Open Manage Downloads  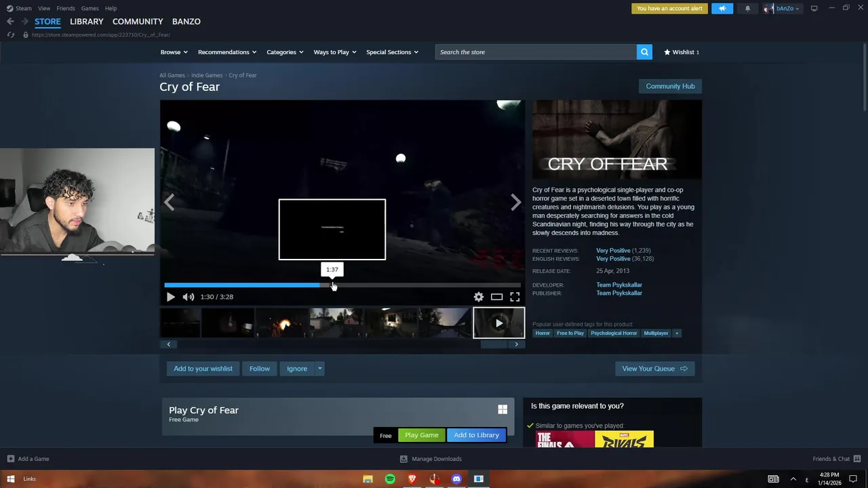click(431, 459)
